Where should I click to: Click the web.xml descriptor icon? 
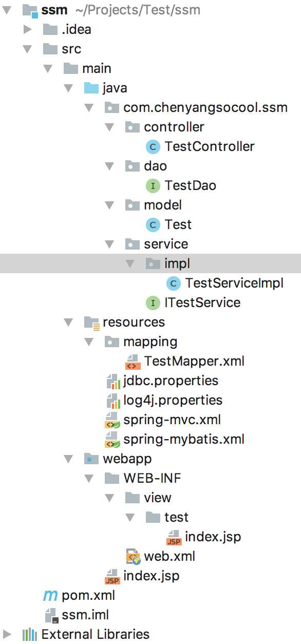tap(133, 557)
